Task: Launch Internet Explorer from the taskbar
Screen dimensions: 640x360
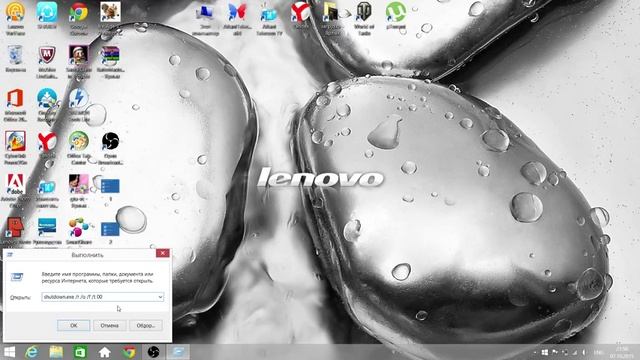Action: 32,352
